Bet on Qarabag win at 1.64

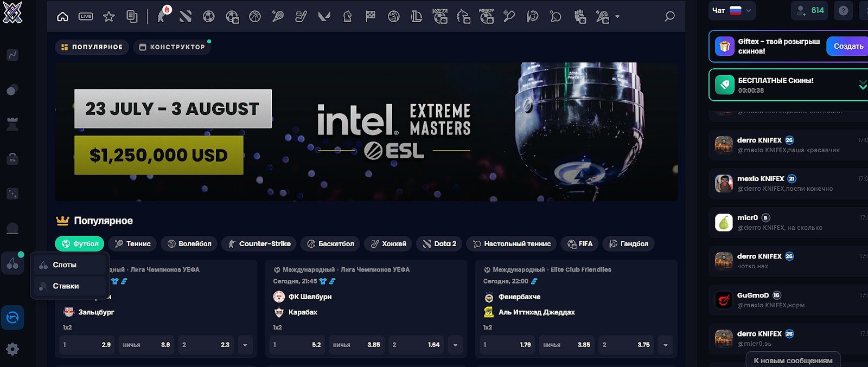[x=416, y=345]
